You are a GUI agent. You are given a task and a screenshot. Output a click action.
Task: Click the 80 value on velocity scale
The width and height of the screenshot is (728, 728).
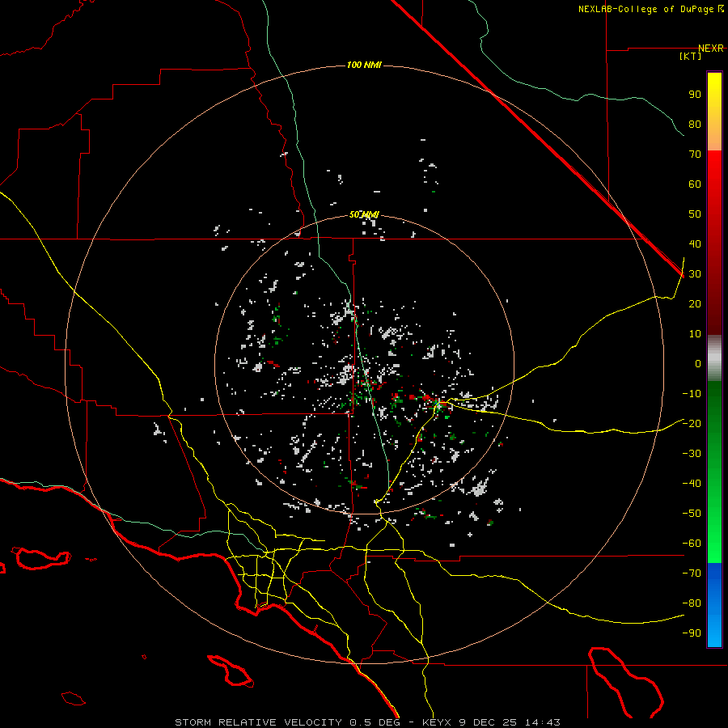pyautogui.click(x=695, y=124)
